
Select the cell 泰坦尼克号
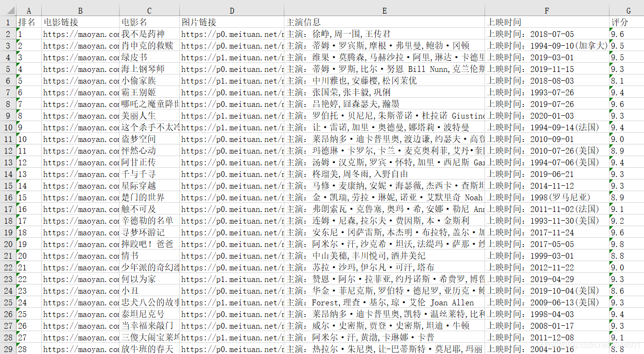[149, 314]
